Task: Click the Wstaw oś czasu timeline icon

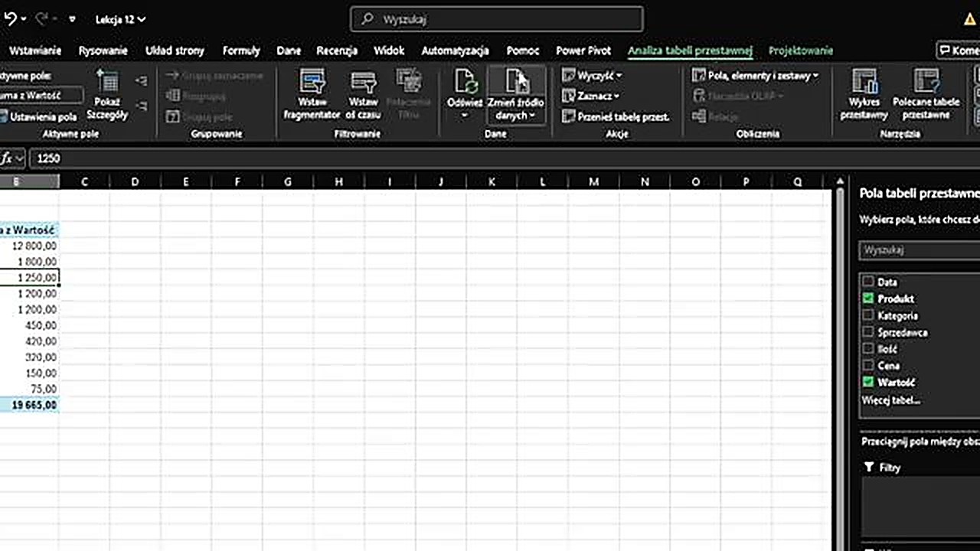Action: click(362, 83)
